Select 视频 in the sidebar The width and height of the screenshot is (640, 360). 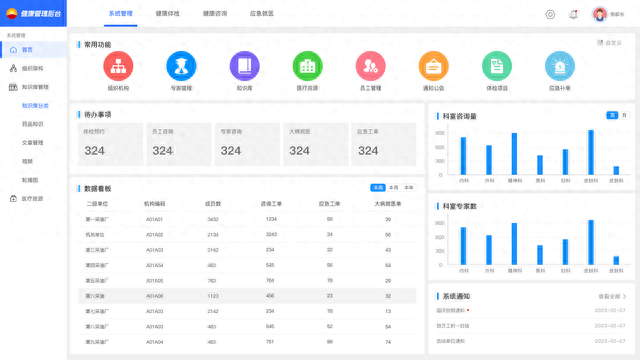tap(27, 162)
